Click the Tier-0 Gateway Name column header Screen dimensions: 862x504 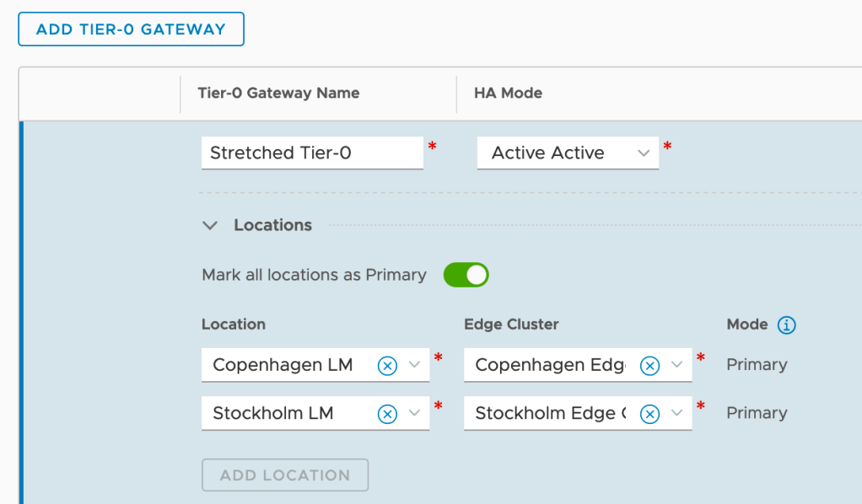pos(278,93)
